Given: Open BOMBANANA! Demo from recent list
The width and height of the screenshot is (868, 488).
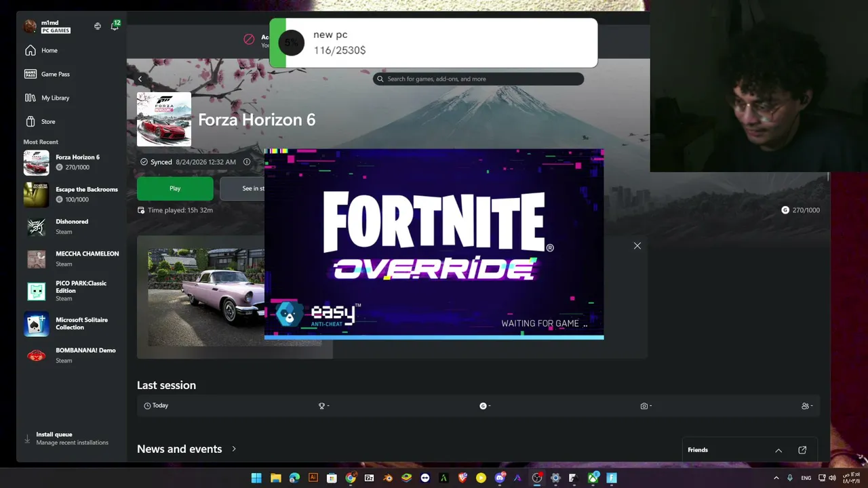Looking at the screenshot, I should click(71, 355).
